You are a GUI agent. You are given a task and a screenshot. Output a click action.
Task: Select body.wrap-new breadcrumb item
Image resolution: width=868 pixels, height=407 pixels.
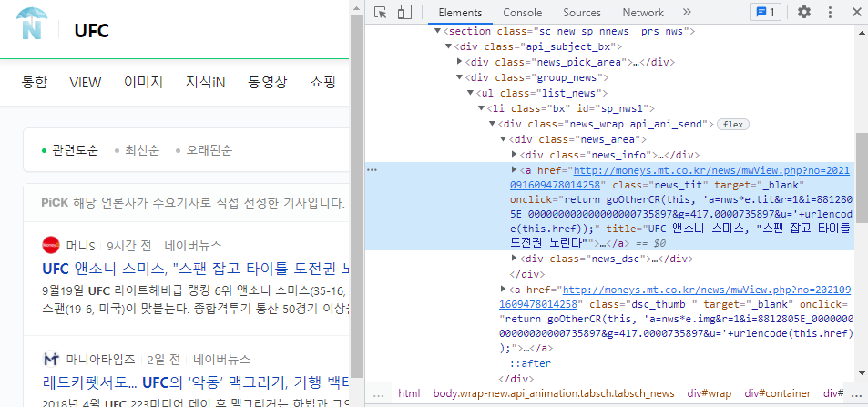554,393
